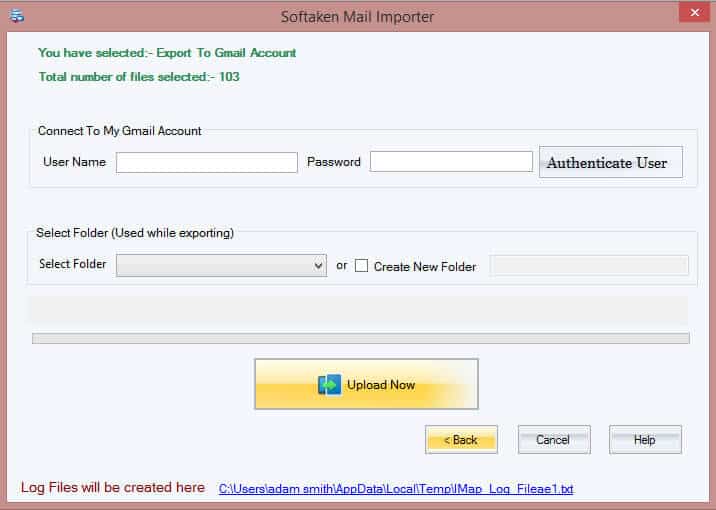Close the Softaken Mail Importer window
The width and height of the screenshot is (716, 510).
coord(694,12)
